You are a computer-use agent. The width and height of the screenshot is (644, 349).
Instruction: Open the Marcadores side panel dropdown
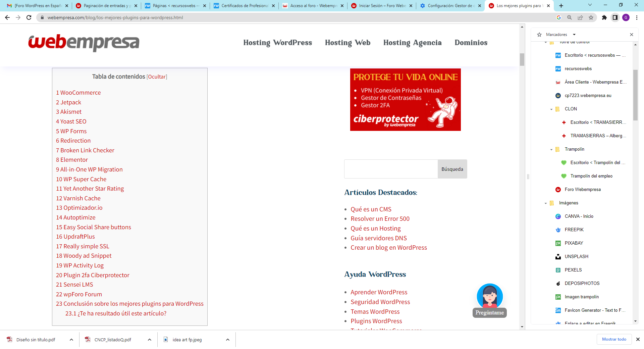(574, 35)
